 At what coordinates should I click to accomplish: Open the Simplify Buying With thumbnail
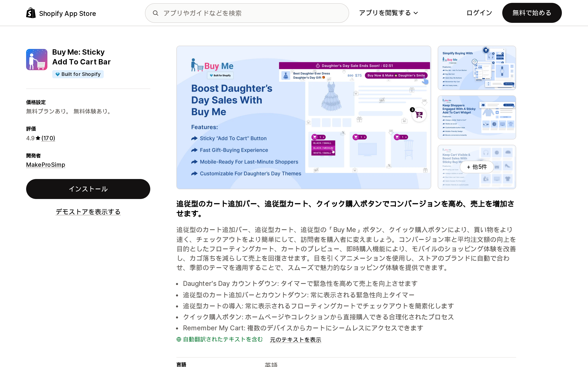tap(477, 68)
